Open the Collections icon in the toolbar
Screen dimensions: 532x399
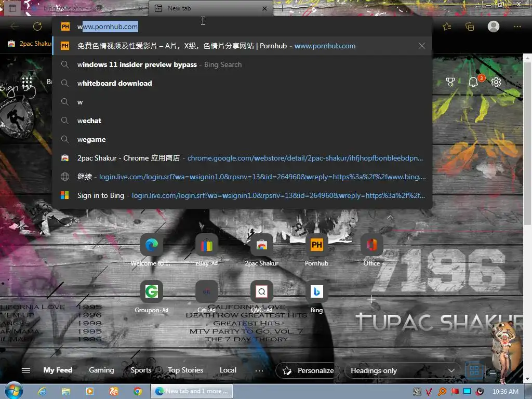[470, 26]
